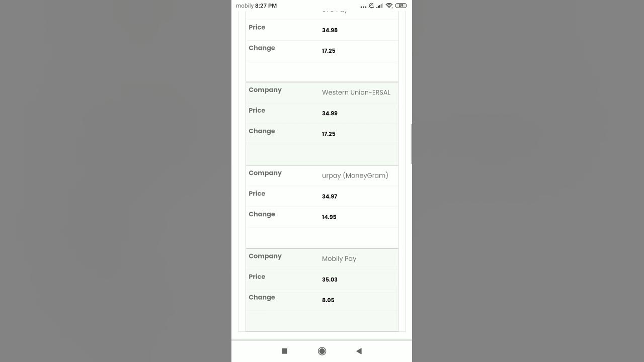Click the 34.99 price for Western Union-ERSAL

click(x=330, y=113)
